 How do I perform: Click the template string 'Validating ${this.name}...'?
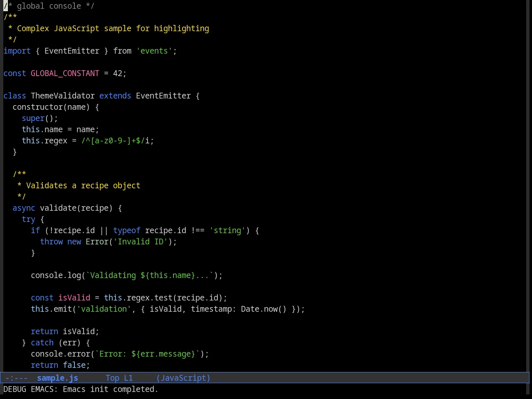click(150, 275)
